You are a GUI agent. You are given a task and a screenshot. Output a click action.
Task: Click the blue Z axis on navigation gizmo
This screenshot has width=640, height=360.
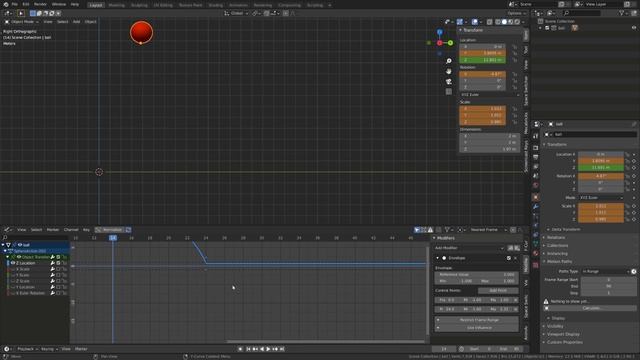coord(440,32)
